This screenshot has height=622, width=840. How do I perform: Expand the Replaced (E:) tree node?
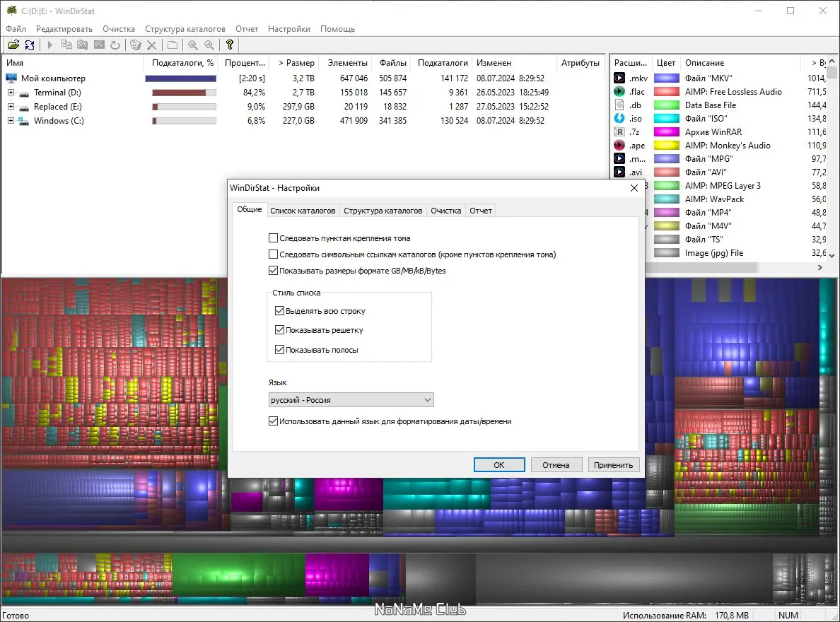pos(11,107)
